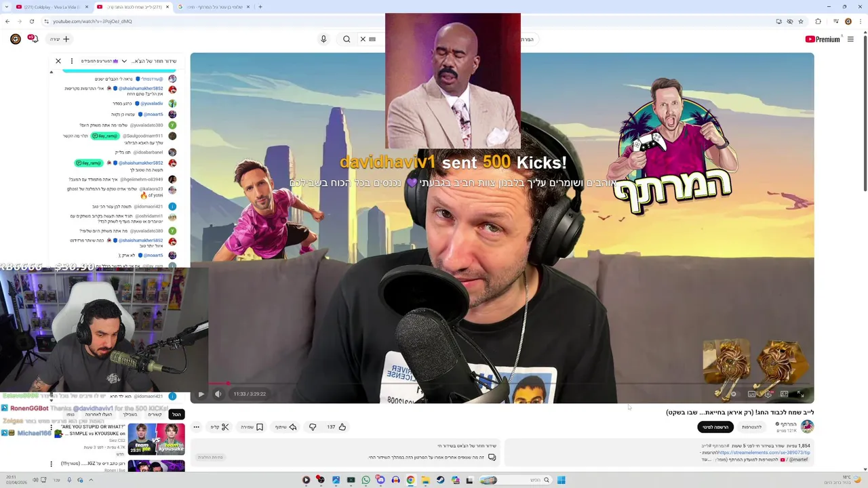
Task: Switch to the Google search tab
Action: click(213, 7)
